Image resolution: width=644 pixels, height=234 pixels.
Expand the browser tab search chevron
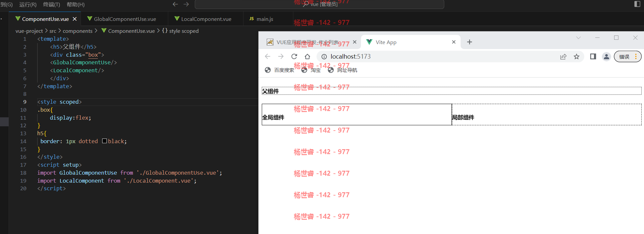[578, 38]
